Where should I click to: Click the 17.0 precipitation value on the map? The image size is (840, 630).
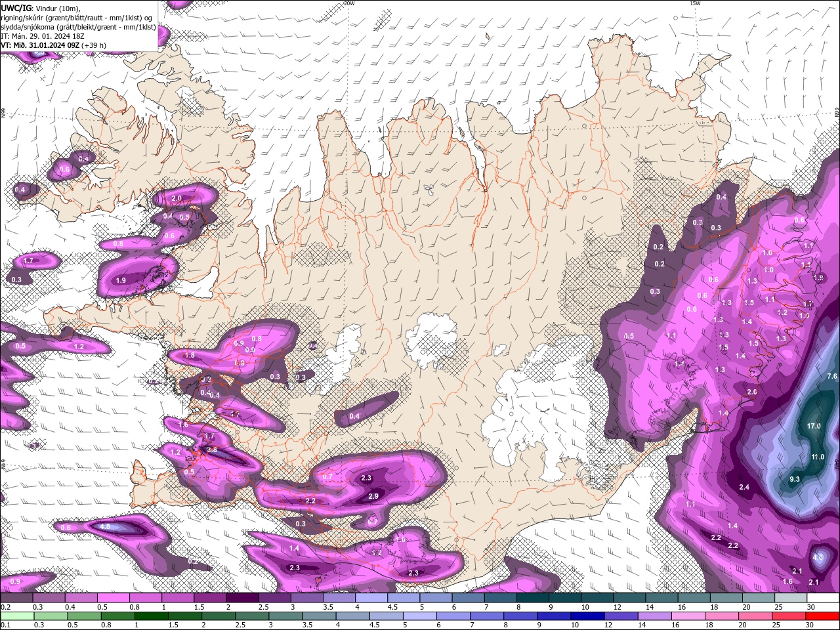pos(814,426)
